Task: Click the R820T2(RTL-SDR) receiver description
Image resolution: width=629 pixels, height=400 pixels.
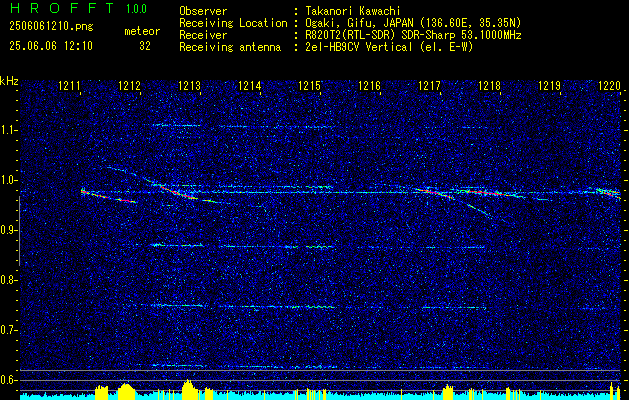Action: pyautogui.click(x=413, y=35)
